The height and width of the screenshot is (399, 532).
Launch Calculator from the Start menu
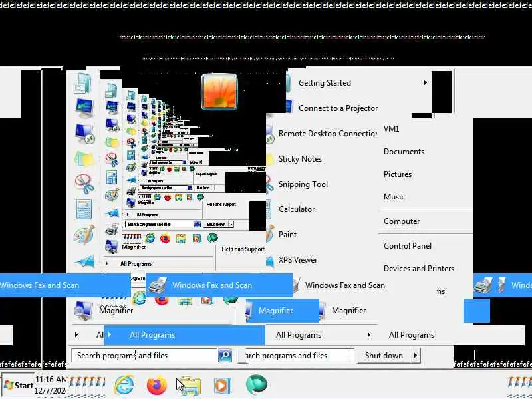(x=297, y=209)
